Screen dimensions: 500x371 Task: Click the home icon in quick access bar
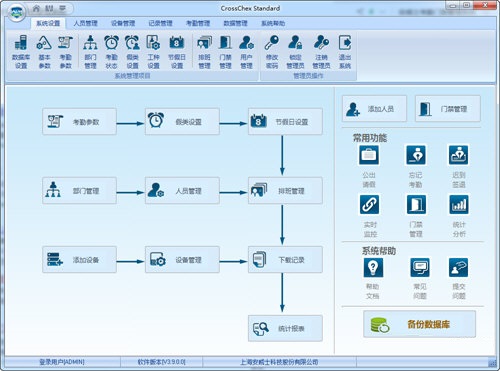click(36, 8)
